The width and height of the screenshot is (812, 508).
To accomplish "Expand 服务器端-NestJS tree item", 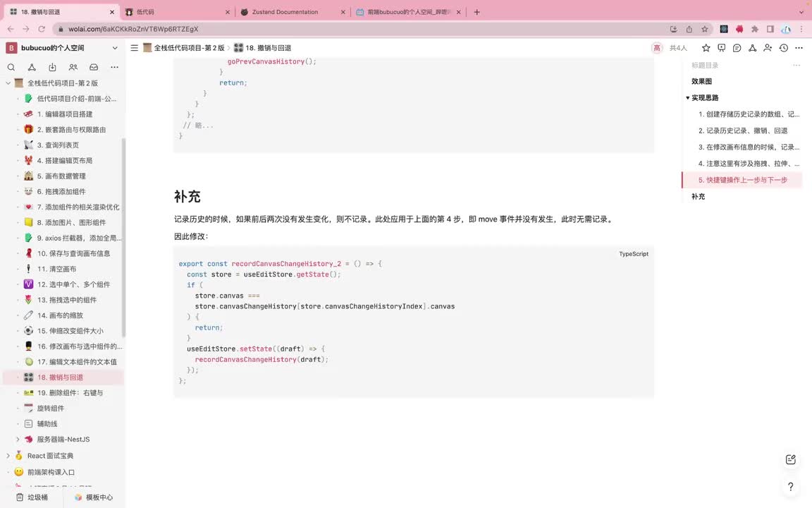I will pos(18,439).
